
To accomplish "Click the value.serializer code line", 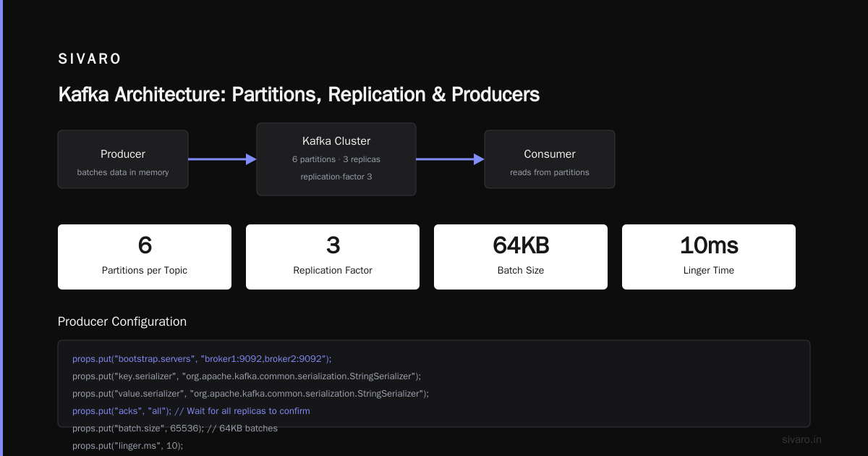I will pos(251,393).
